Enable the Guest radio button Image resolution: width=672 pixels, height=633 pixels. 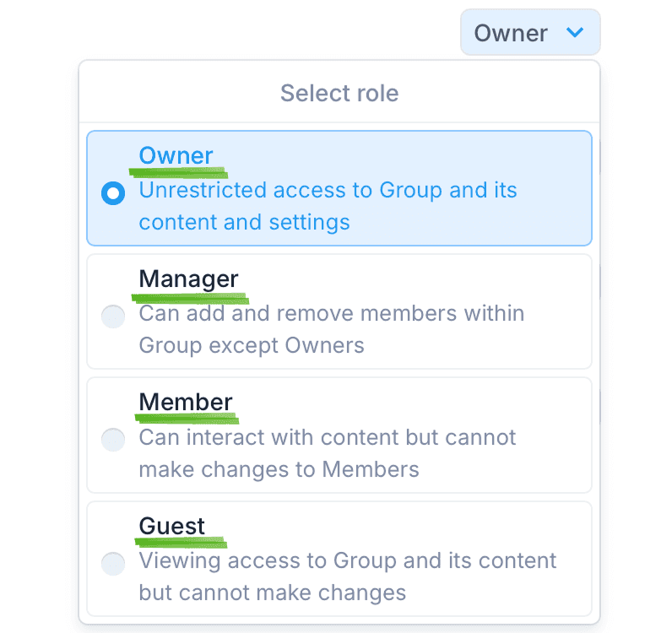coord(112,563)
